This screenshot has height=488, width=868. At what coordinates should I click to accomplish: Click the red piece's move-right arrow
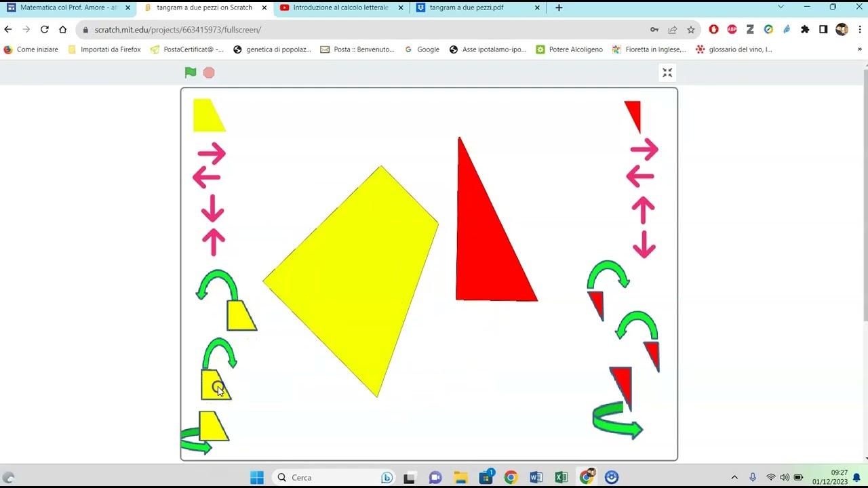tap(644, 149)
